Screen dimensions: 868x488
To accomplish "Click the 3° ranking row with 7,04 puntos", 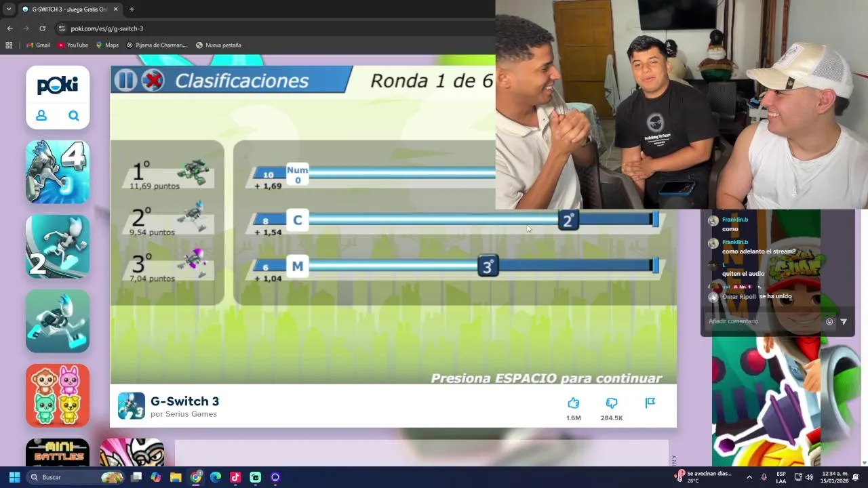I will pyautogui.click(x=168, y=266).
